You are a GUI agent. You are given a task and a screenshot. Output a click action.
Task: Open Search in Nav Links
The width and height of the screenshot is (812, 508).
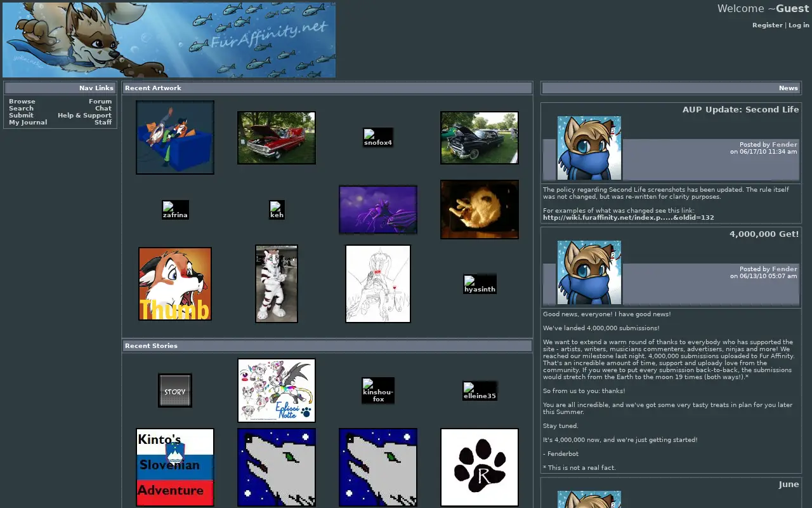21,109
